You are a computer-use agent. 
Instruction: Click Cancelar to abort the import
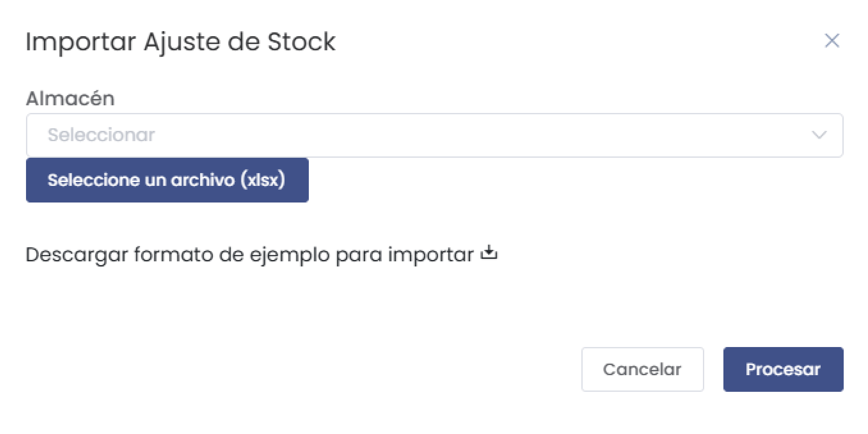642,369
